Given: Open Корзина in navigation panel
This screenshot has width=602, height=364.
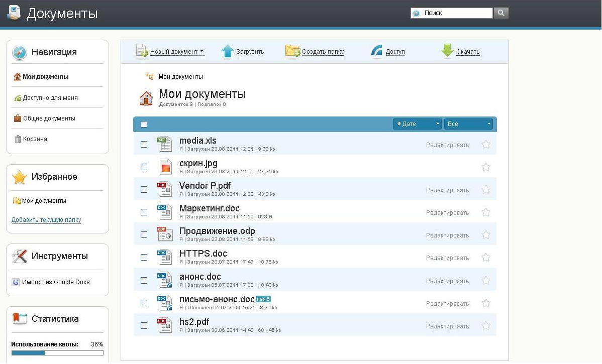Looking at the screenshot, I should 35,139.
